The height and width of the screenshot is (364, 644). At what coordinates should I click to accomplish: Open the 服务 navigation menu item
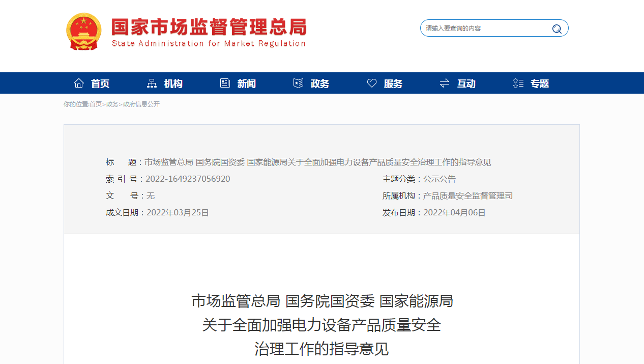(x=393, y=83)
